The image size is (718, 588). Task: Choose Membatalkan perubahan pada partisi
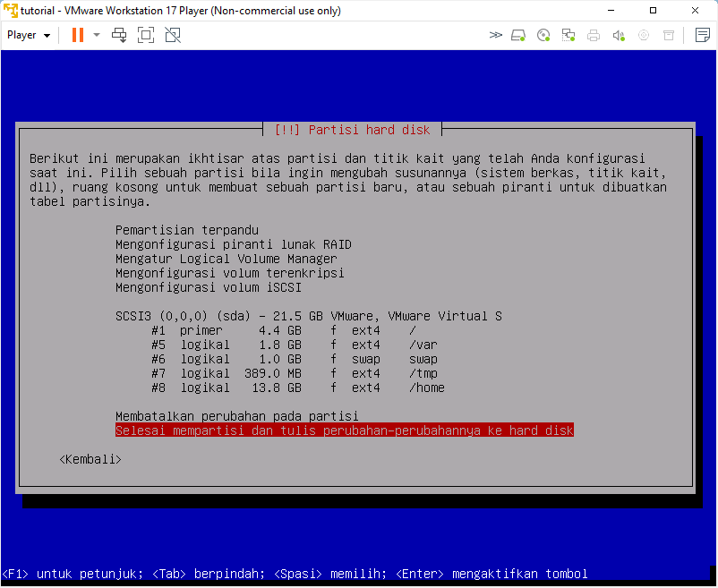tap(236, 416)
